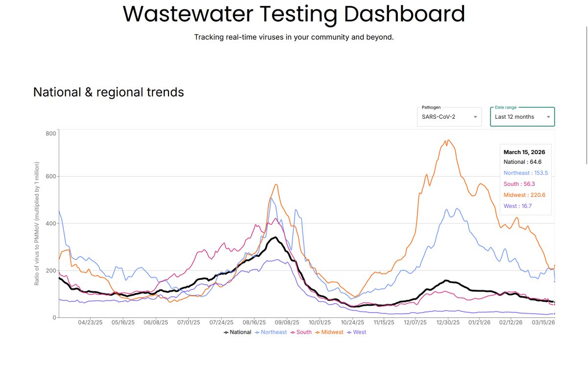Hide the Northeast series via the legend
Image resolution: width=588 pixels, height=368 pixels.
[270, 332]
